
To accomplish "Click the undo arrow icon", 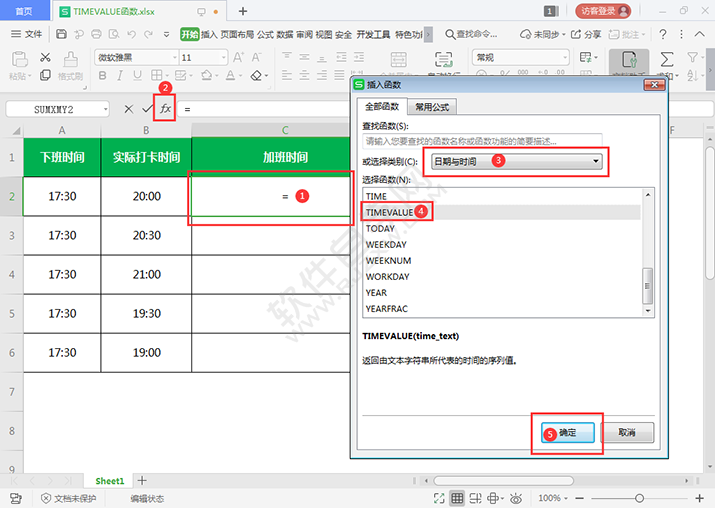I will click(131, 34).
